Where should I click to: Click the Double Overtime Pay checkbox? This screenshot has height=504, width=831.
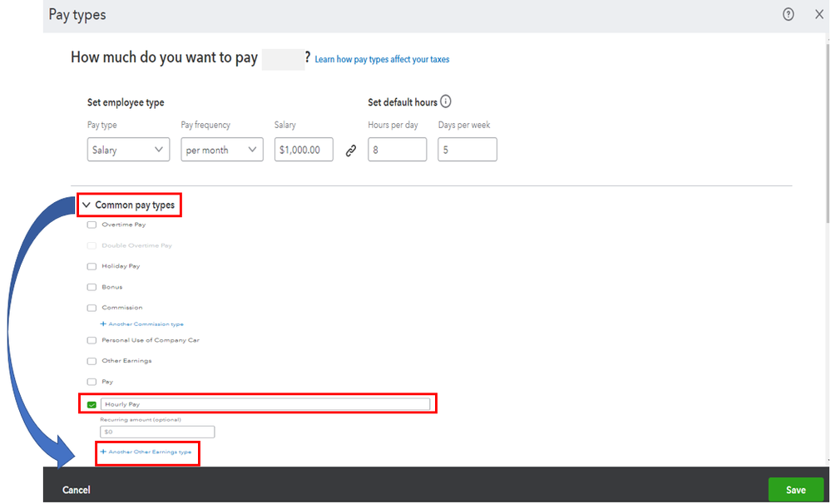(92, 245)
